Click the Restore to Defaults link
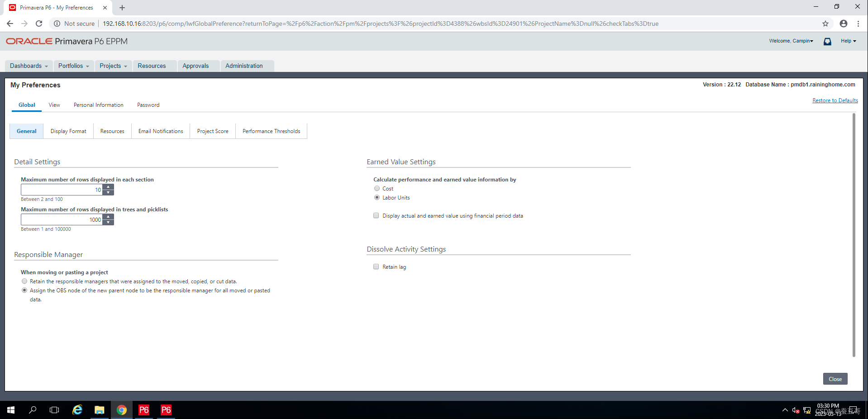The width and height of the screenshot is (868, 419). click(x=835, y=100)
